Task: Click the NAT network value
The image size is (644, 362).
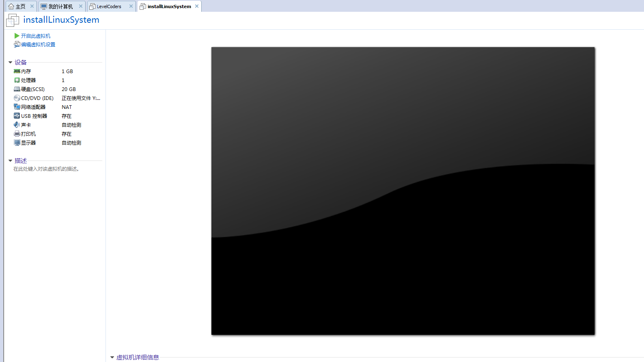Action: pyautogui.click(x=67, y=107)
